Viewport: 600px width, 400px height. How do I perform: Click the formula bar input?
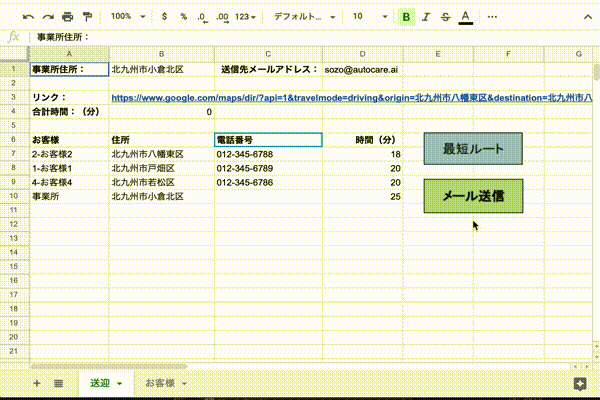coord(300,37)
